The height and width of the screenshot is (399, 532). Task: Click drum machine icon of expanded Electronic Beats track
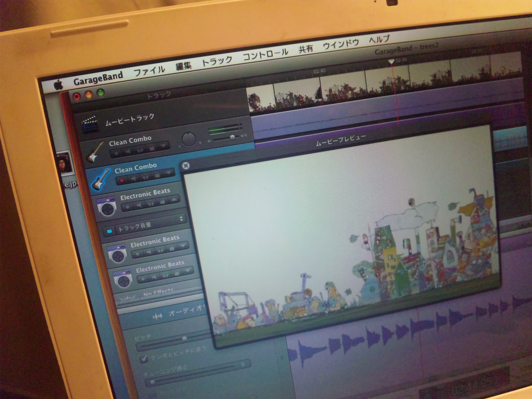[x=107, y=207]
